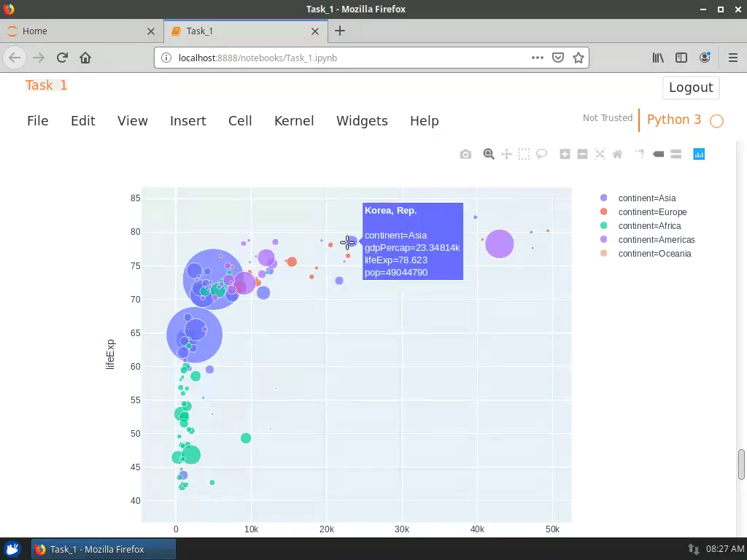
Task: Reset axes with the home icon
Action: tap(617, 154)
